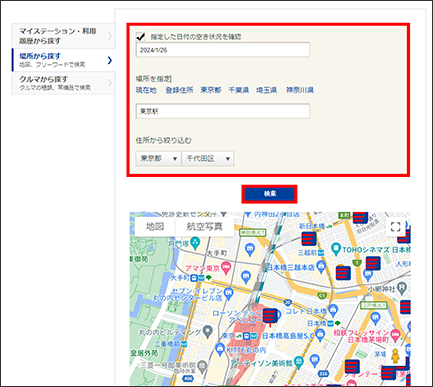This screenshot has height=387, width=433.
Task: Click the TOHOシネマズ cinema pin
Action: 336,248
